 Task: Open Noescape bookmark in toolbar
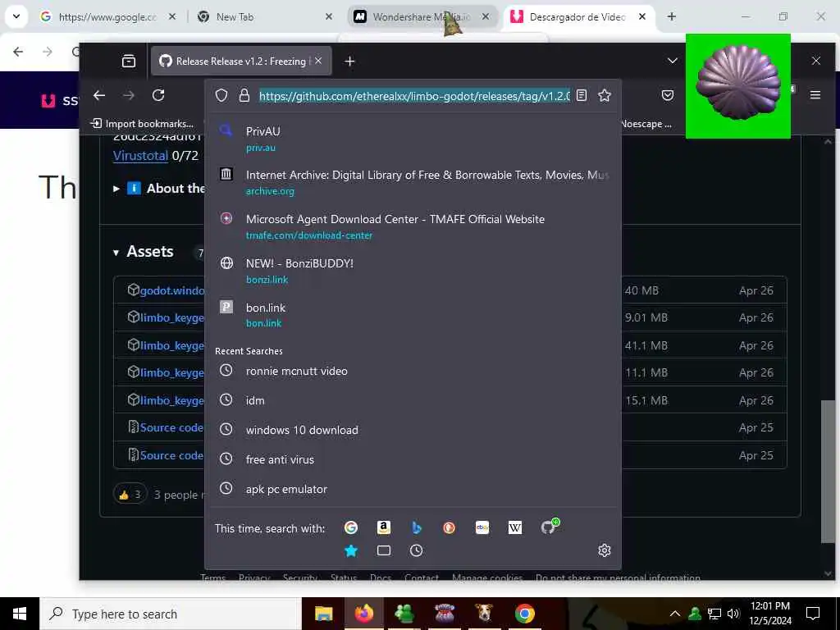(x=646, y=124)
